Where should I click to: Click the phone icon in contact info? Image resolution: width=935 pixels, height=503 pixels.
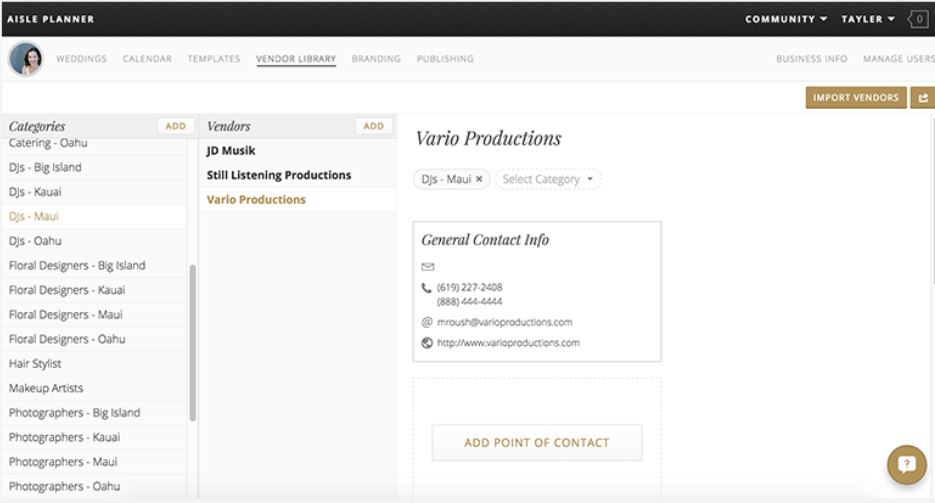(x=427, y=288)
